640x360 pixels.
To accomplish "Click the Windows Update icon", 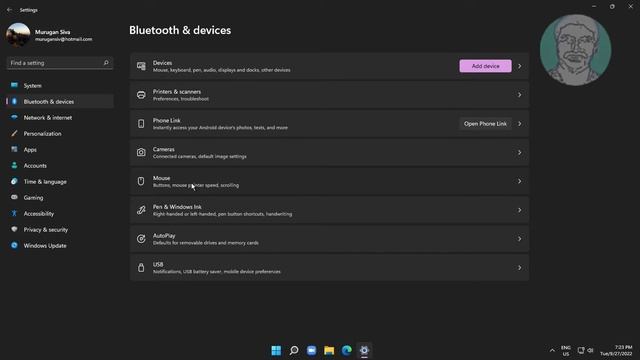I will 14,245.
